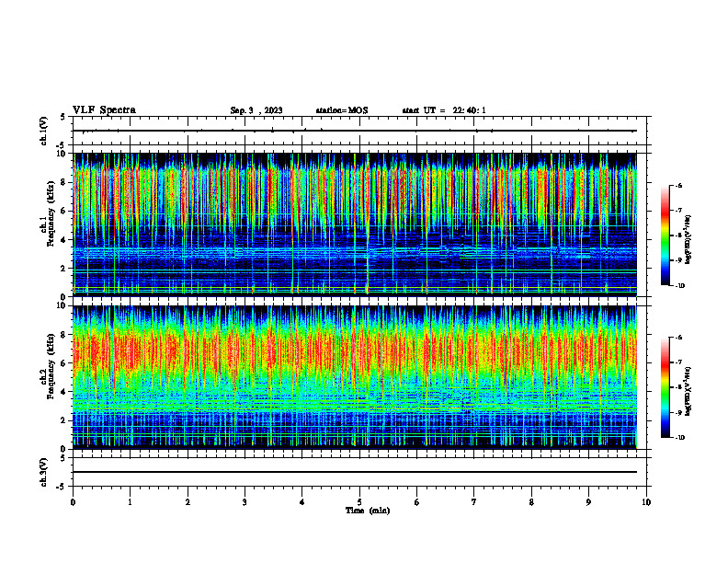Click the "ch.3(V)" axis label
728x563 pixels.
pyautogui.click(x=44, y=472)
